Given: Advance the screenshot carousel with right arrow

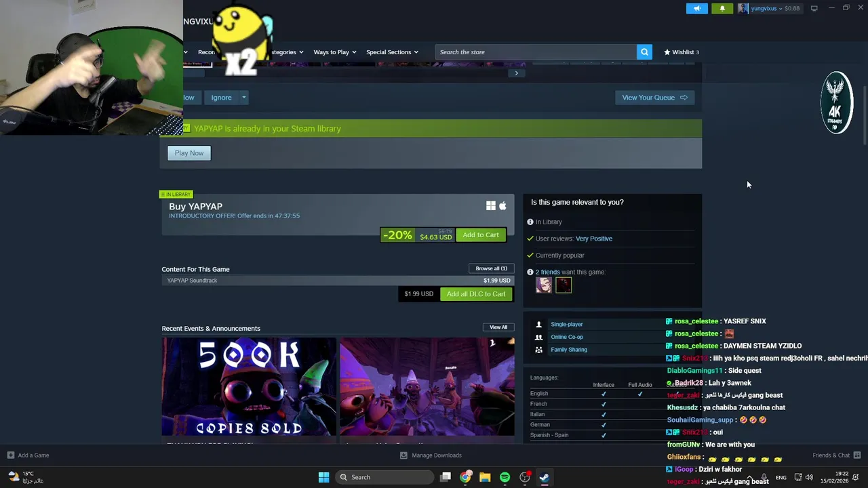Looking at the screenshot, I should tap(516, 73).
